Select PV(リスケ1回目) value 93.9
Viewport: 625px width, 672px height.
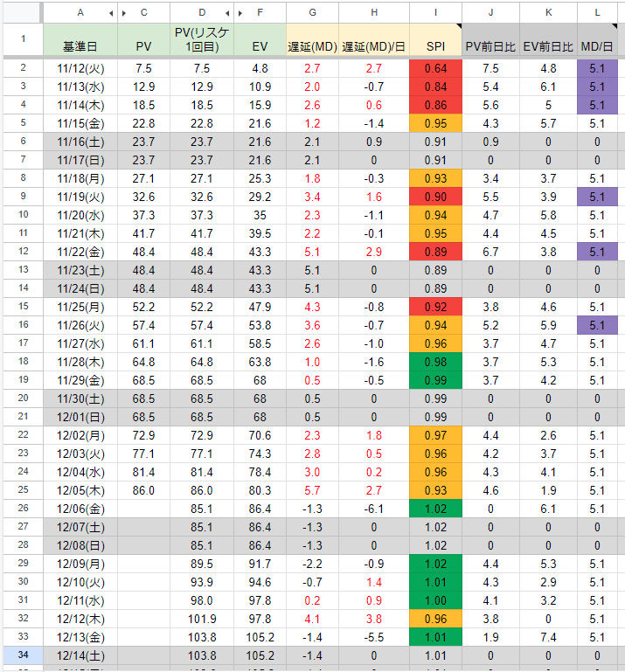[202, 582]
